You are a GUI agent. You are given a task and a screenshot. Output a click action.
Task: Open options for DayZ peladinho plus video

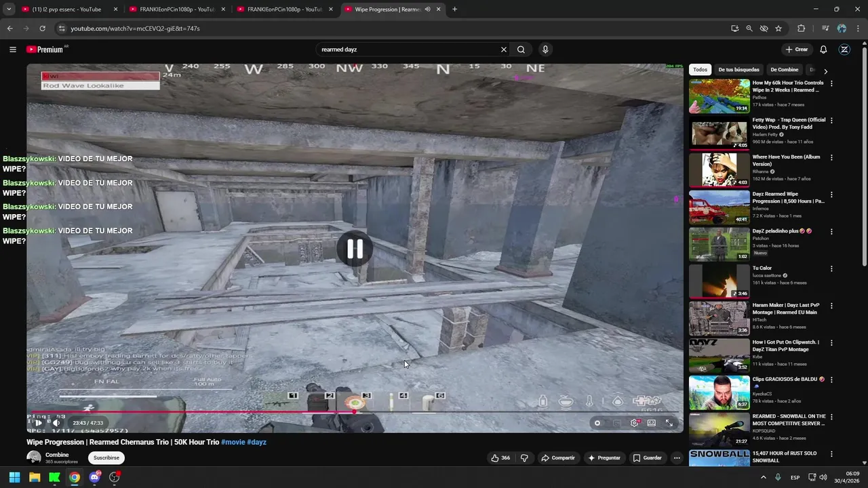(831, 232)
